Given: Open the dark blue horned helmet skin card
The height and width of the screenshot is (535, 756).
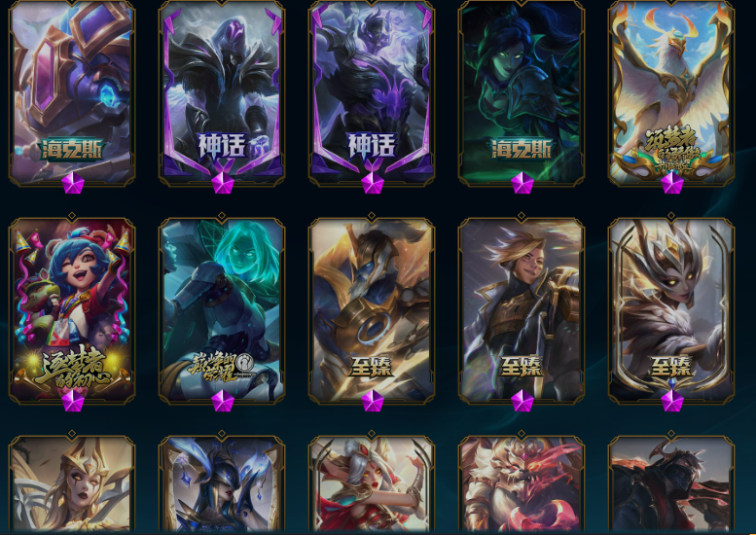Looking at the screenshot, I should pos(222,481).
